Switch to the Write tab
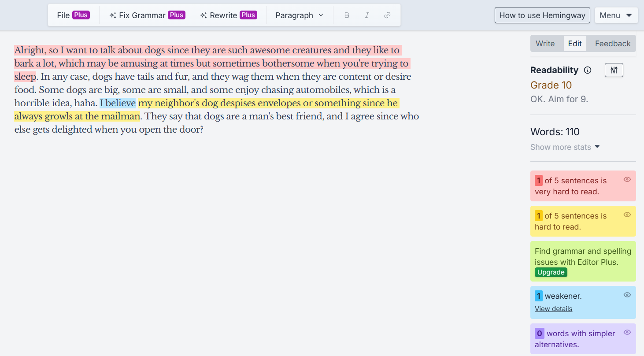 [545, 43]
